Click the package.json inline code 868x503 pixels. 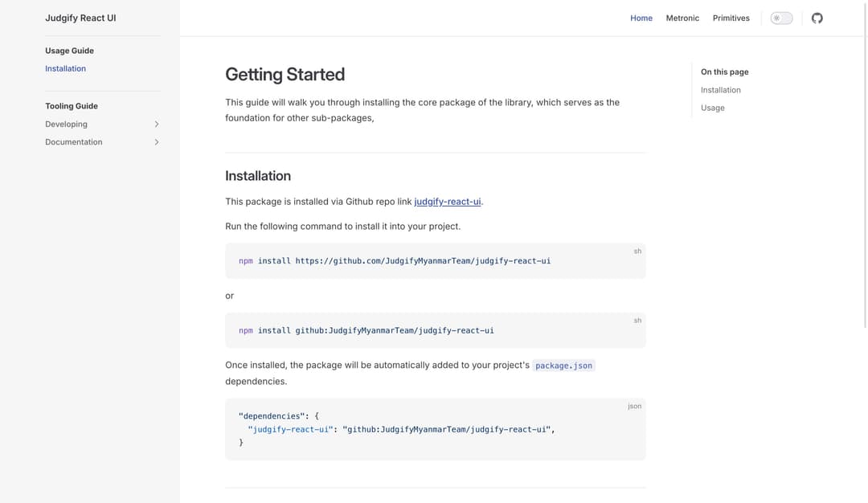point(563,366)
